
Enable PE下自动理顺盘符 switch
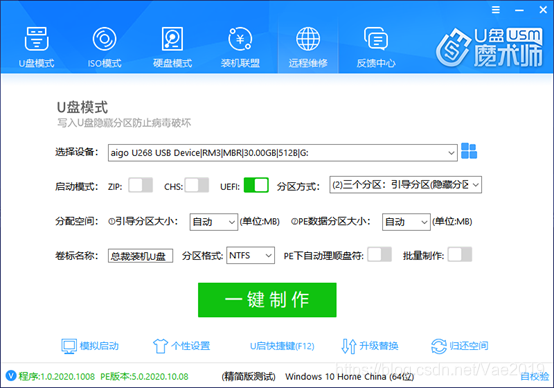pos(379,254)
